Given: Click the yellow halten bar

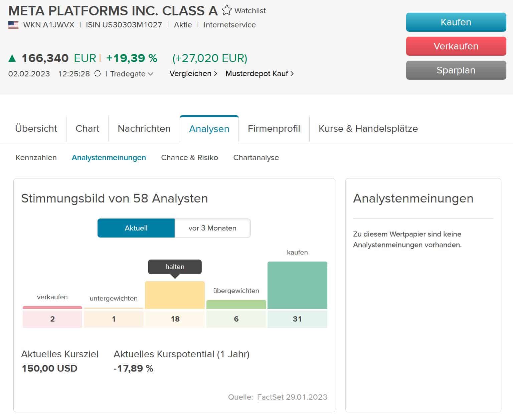Looking at the screenshot, I should (175, 295).
